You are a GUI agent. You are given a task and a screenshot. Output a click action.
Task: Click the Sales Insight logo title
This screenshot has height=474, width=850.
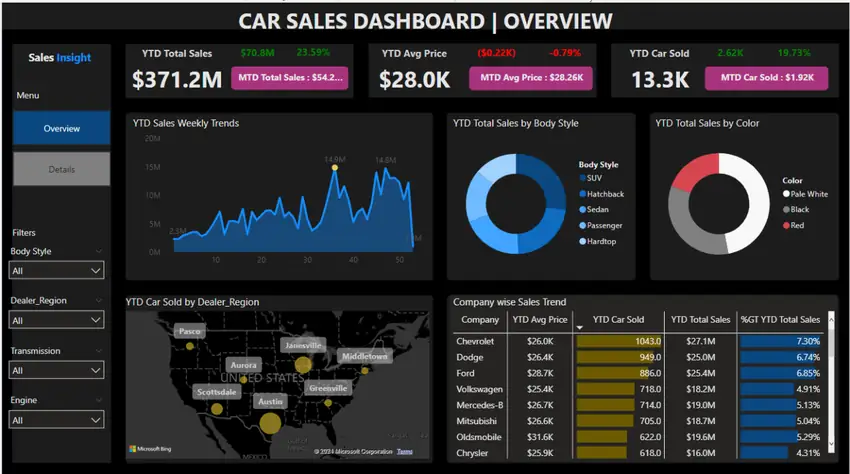pyautogui.click(x=60, y=57)
